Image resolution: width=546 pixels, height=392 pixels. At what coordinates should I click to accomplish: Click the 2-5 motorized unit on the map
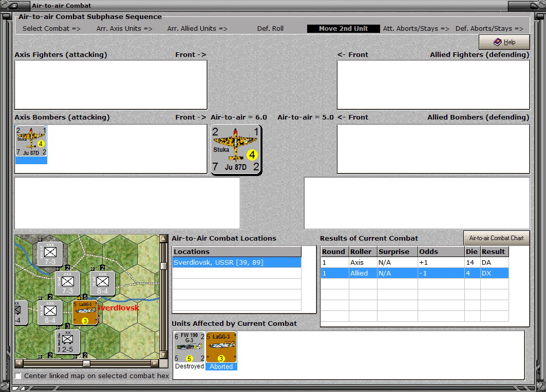(x=68, y=342)
